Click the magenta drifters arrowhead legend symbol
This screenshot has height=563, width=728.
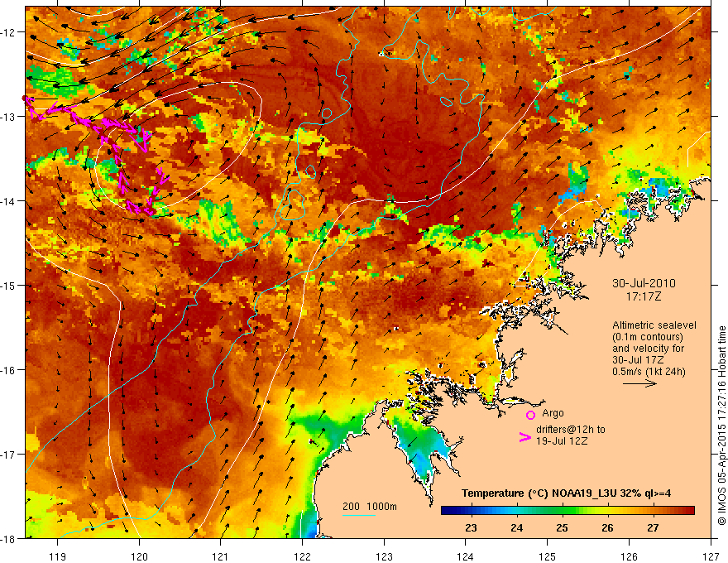[x=525, y=437]
